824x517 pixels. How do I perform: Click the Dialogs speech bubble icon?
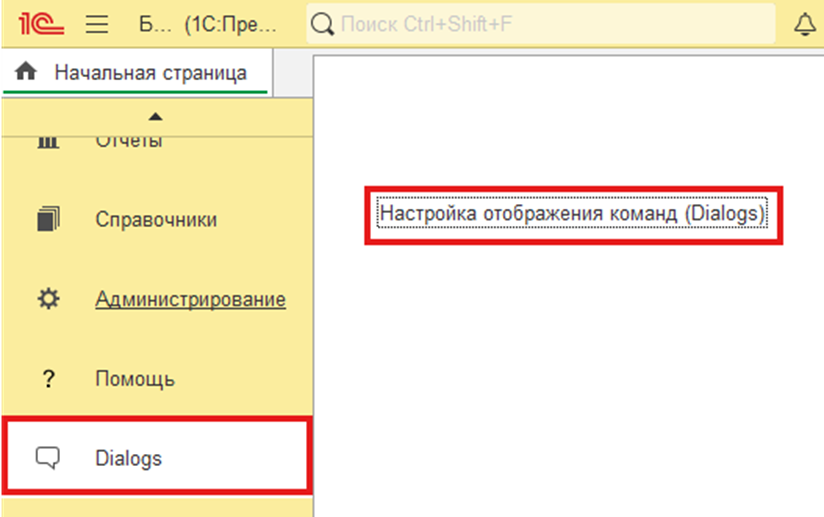[48, 459]
